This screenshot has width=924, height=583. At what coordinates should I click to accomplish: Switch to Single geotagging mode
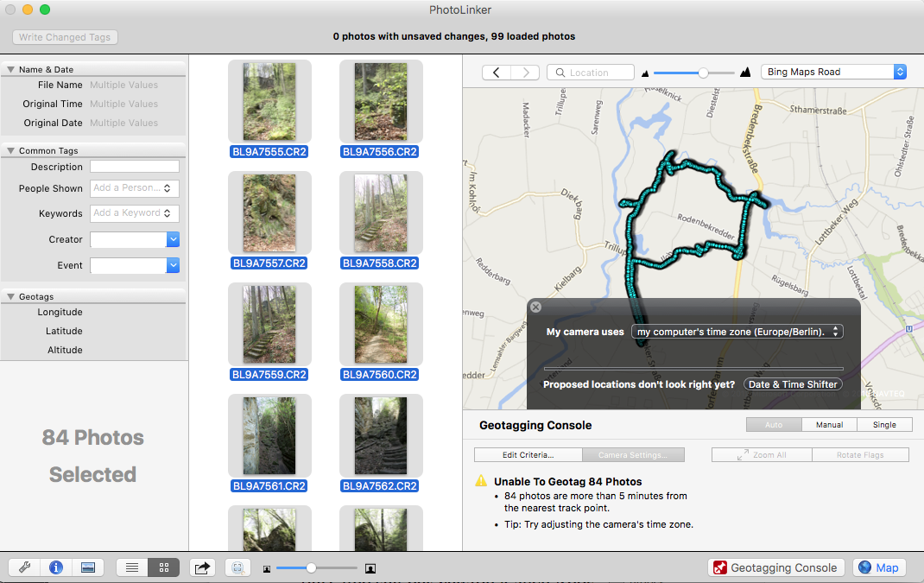[x=884, y=424]
